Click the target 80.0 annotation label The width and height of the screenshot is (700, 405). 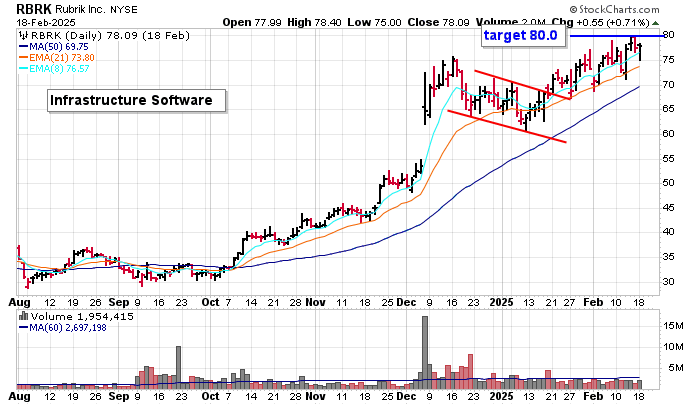tap(524, 35)
